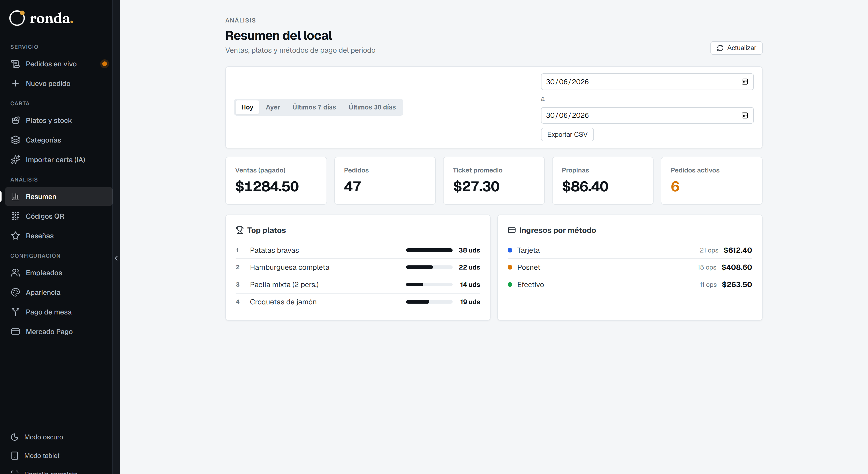Click Paella mixta progress bar

pos(429,285)
